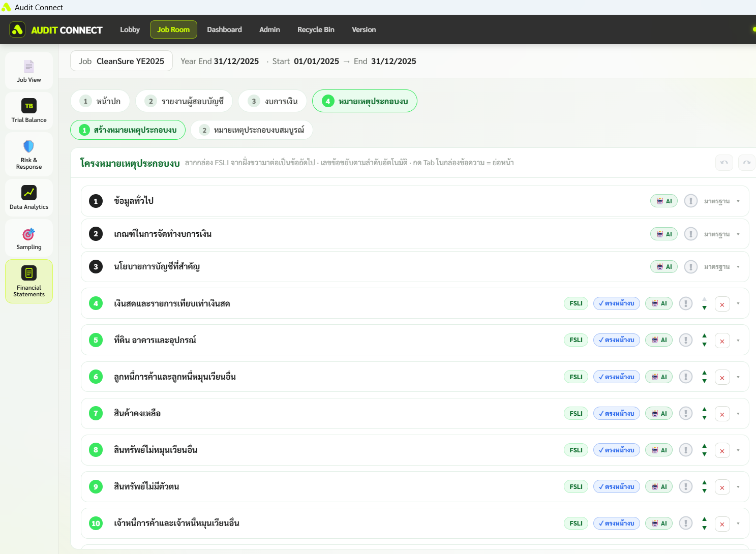Go to step 1 หน้าปก
This screenshot has width=756, height=554.
[100, 101]
